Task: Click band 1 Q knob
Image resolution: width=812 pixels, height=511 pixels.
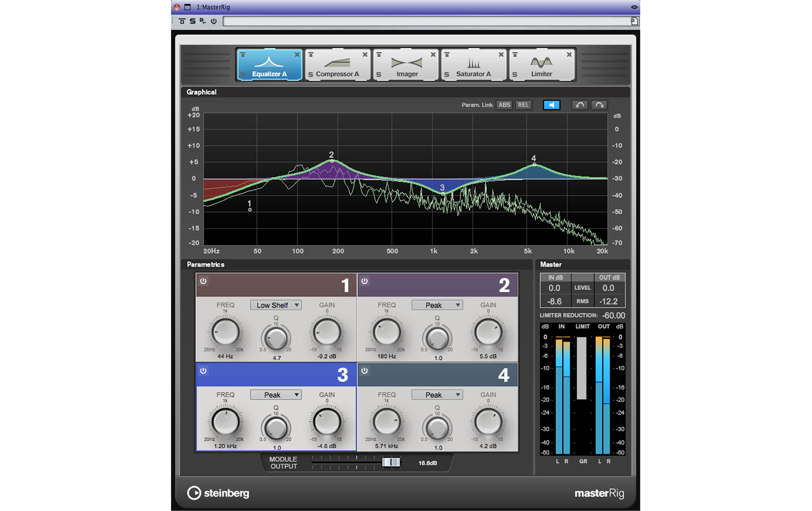Action: click(276, 338)
